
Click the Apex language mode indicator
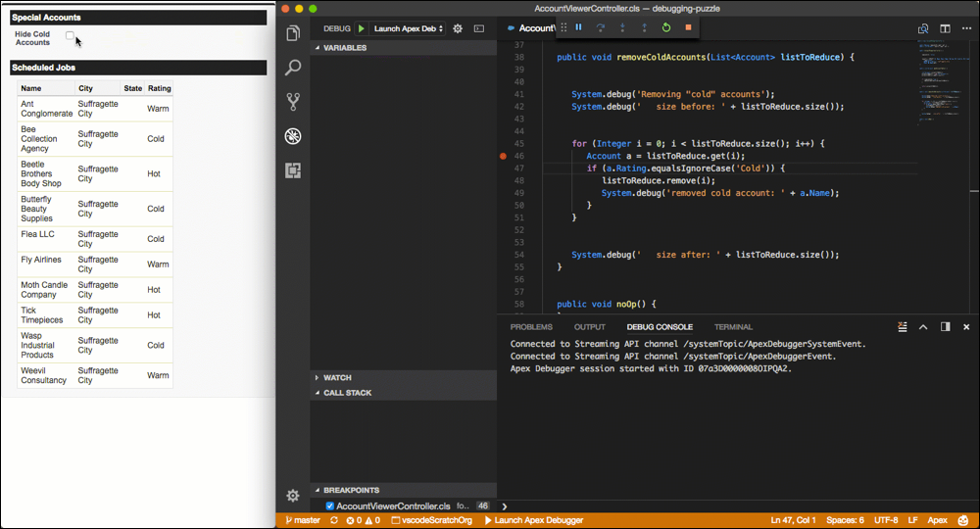click(x=937, y=520)
